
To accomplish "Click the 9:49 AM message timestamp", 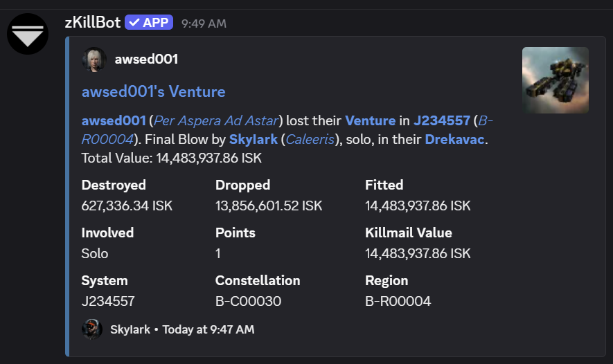I will [204, 24].
